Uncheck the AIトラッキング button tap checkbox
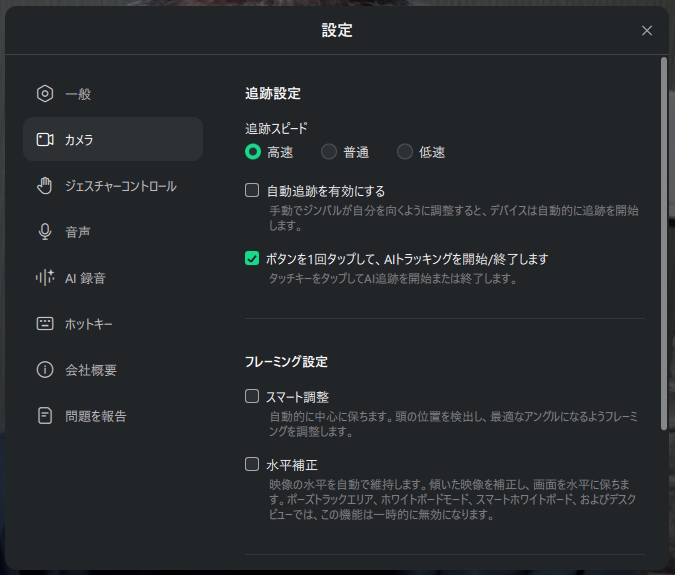Screen dimensions: 675x575 pos(252,258)
